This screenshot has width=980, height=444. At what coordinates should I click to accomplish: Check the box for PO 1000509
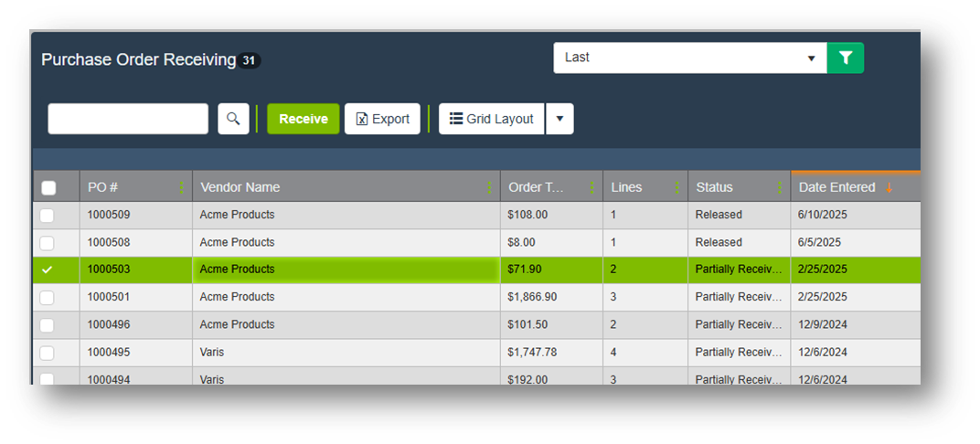[x=48, y=216]
